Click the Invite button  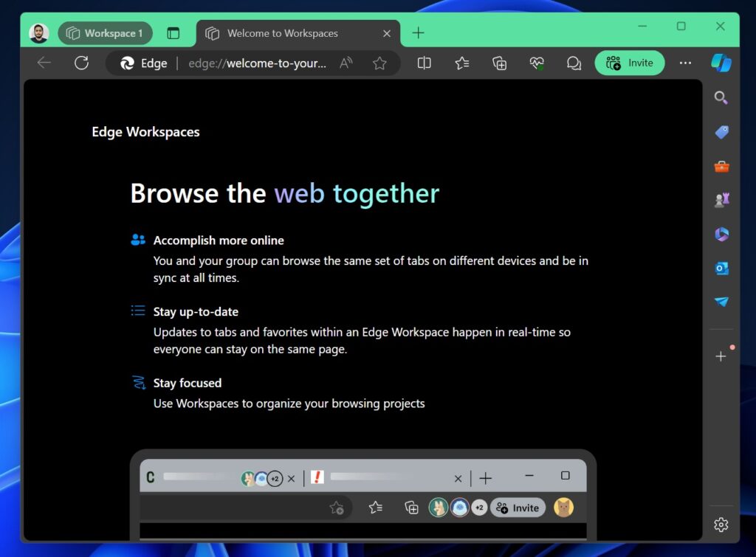(x=630, y=63)
